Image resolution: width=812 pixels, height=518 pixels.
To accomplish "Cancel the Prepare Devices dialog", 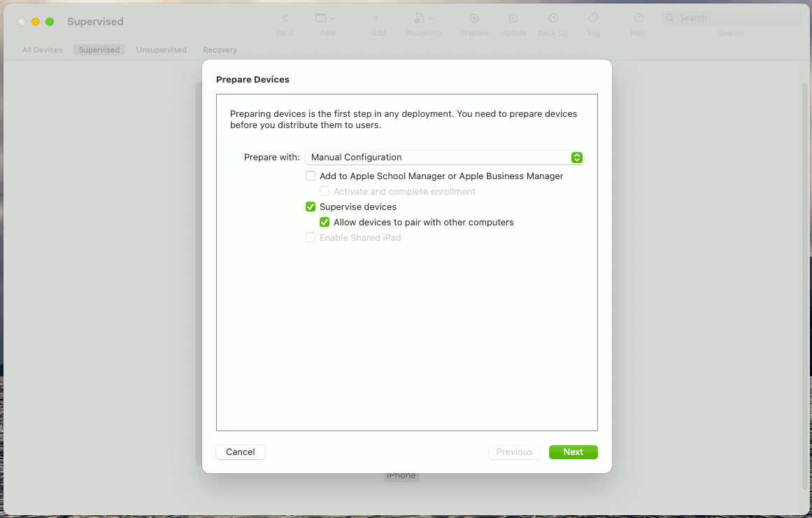I will coord(240,451).
